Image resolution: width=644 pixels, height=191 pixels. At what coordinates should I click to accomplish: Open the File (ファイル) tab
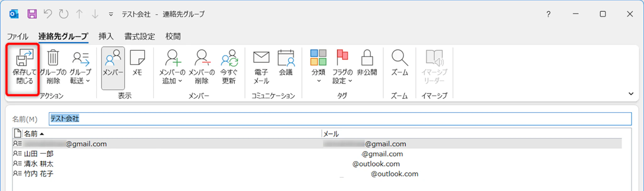pos(18,37)
